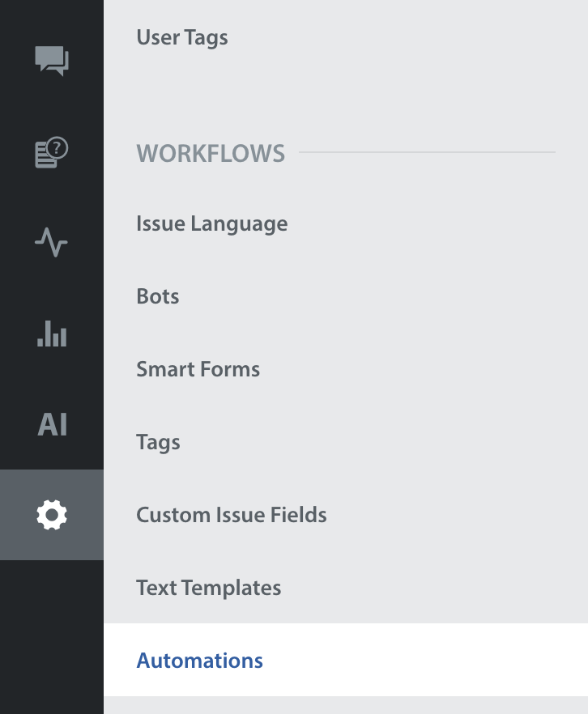Image resolution: width=588 pixels, height=714 pixels.
Task: Click the highlighted Automations entry
Action: [199, 661]
